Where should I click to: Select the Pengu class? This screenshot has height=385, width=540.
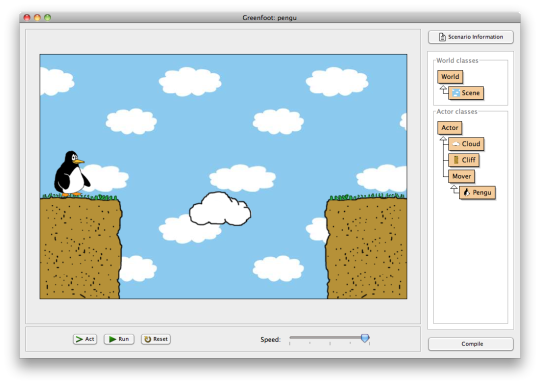pyautogui.click(x=478, y=192)
